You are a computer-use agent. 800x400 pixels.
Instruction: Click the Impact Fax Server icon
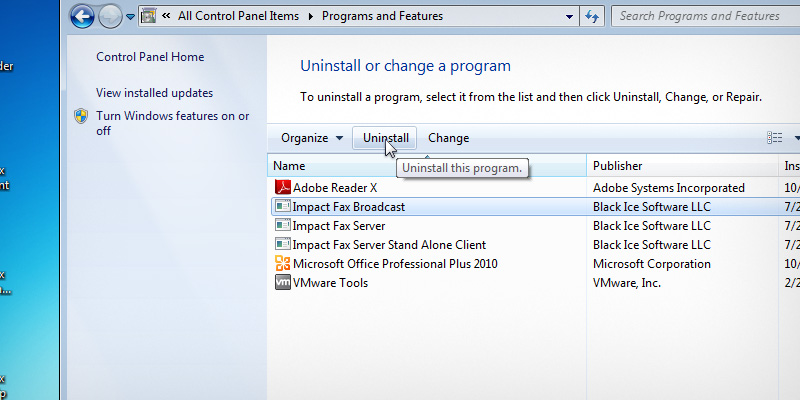point(282,226)
